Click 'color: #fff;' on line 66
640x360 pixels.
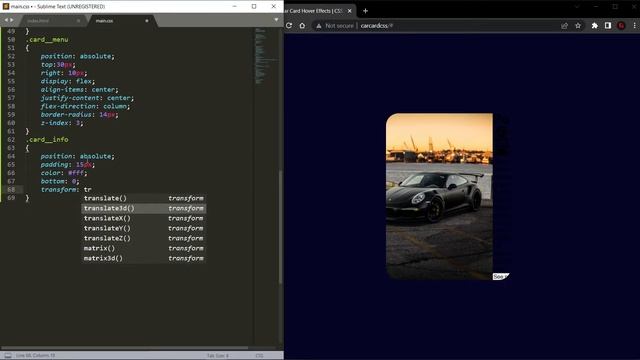(x=64, y=173)
